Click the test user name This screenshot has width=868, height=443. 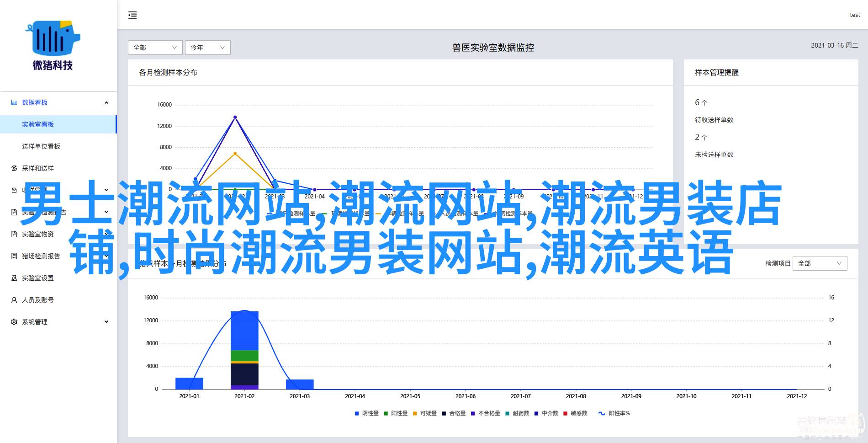click(855, 15)
